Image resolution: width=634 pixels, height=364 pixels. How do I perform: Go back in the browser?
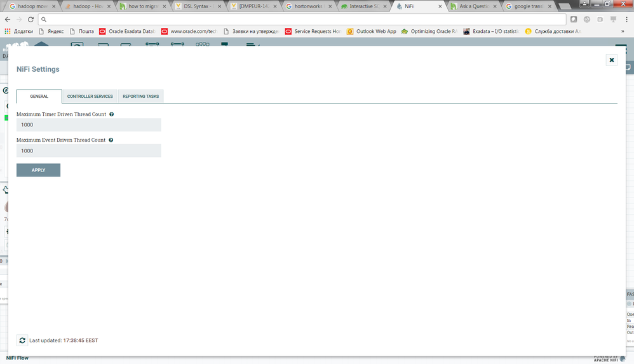(8, 20)
